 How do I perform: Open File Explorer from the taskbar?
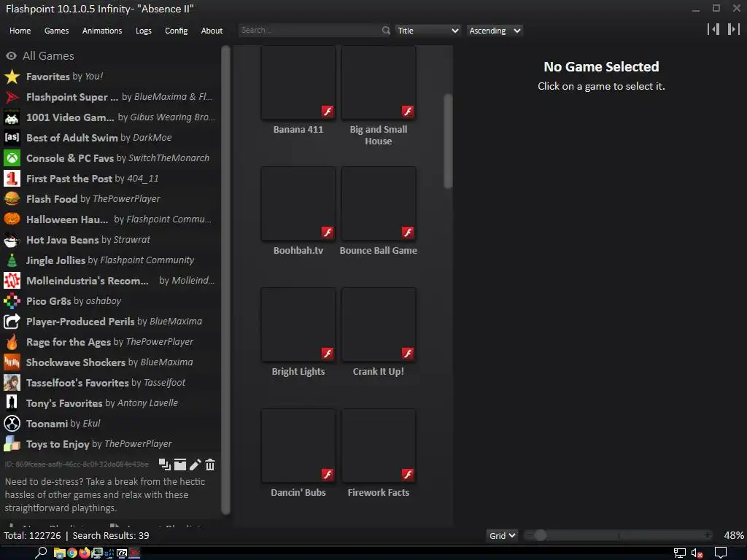tap(60, 553)
